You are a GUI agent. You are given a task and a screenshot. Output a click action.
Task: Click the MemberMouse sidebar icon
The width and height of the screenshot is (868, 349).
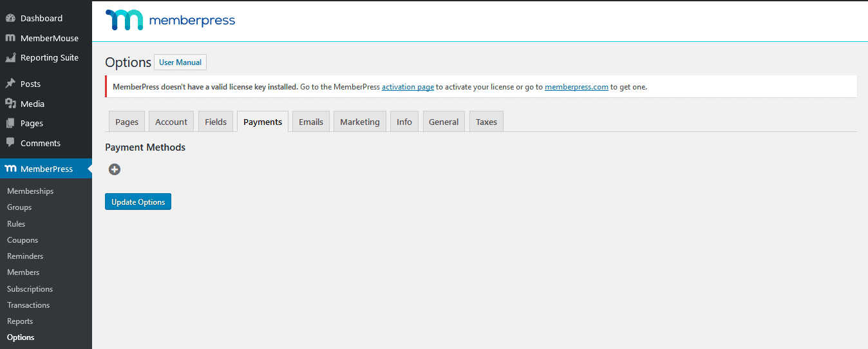click(x=10, y=38)
